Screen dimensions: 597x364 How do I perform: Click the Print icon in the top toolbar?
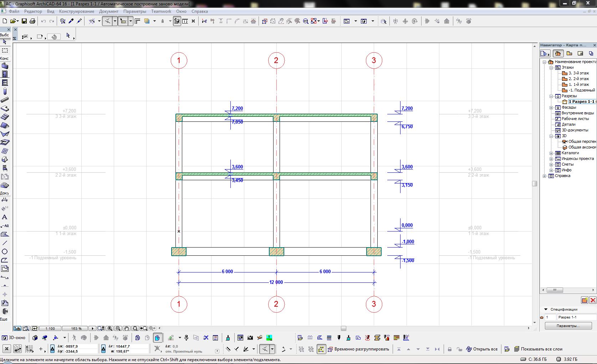click(x=32, y=21)
